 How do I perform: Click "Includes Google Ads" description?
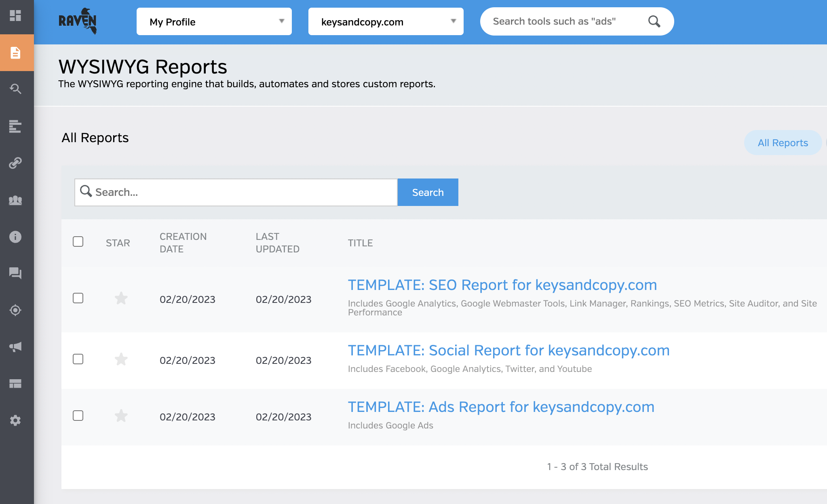(x=390, y=426)
